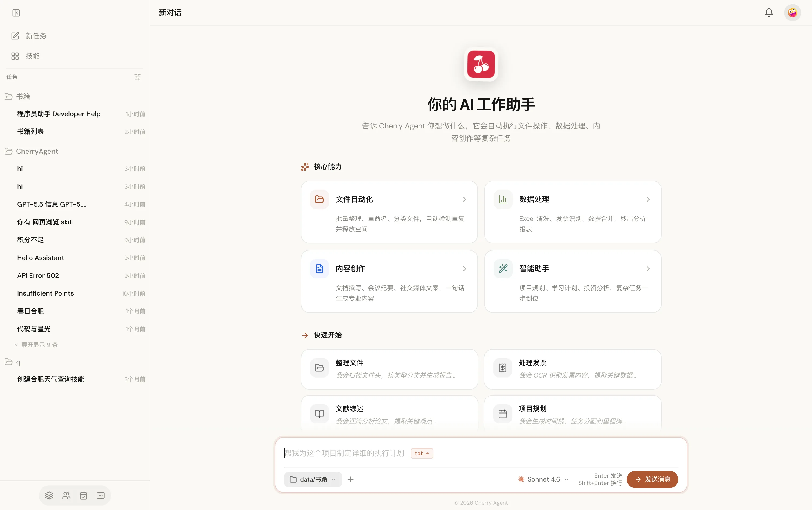Viewport: 812px width, 510px height.
Task: Open the task filter settings icon
Action: pyautogui.click(x=137, y=77)
